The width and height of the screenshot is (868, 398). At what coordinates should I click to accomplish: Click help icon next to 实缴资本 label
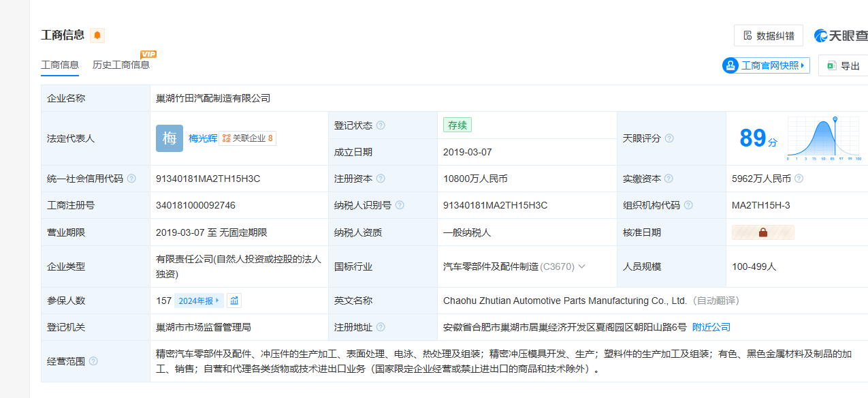[669, 179]
